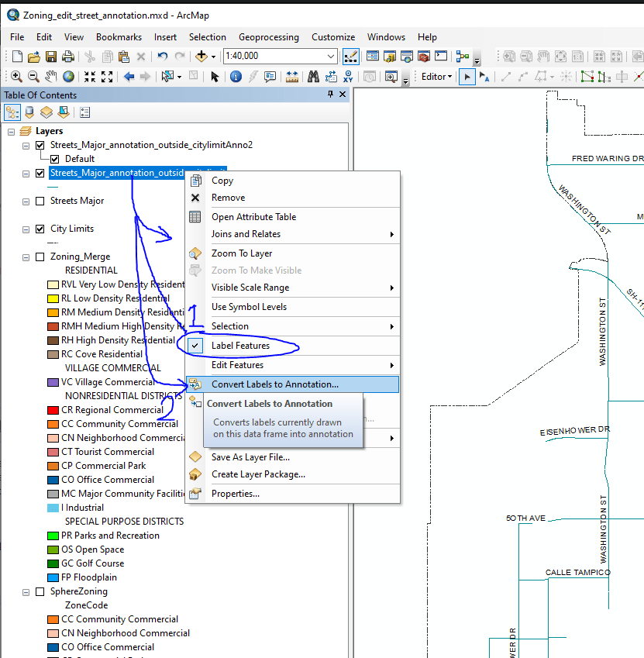Collapse the Zoning_Merge layer legend
This screenshot has width=644, height=658.
(25, 256)
